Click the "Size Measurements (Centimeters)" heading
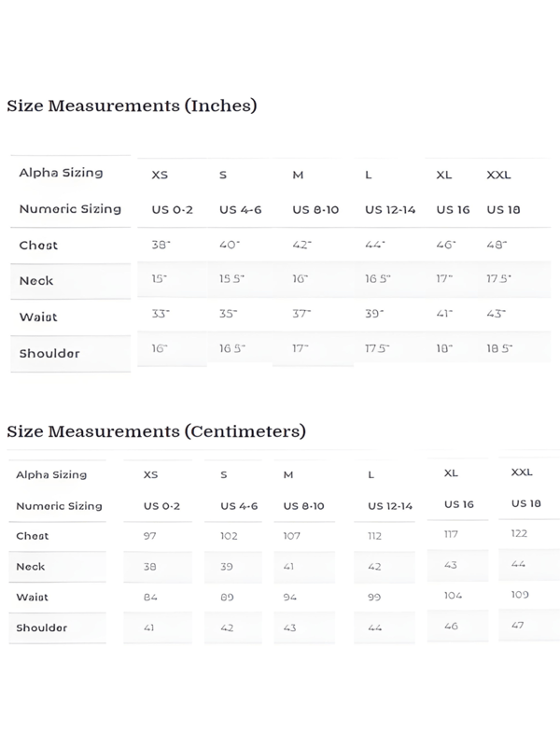 (156, 431)
